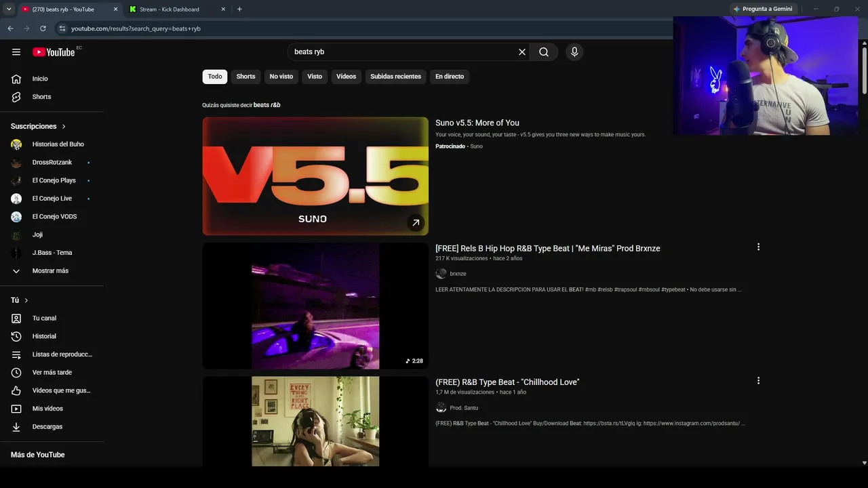This screenshot has width=868, height=488.
Task: Click the '217 K visualizaciones' text
Action: tap(462, 259)
